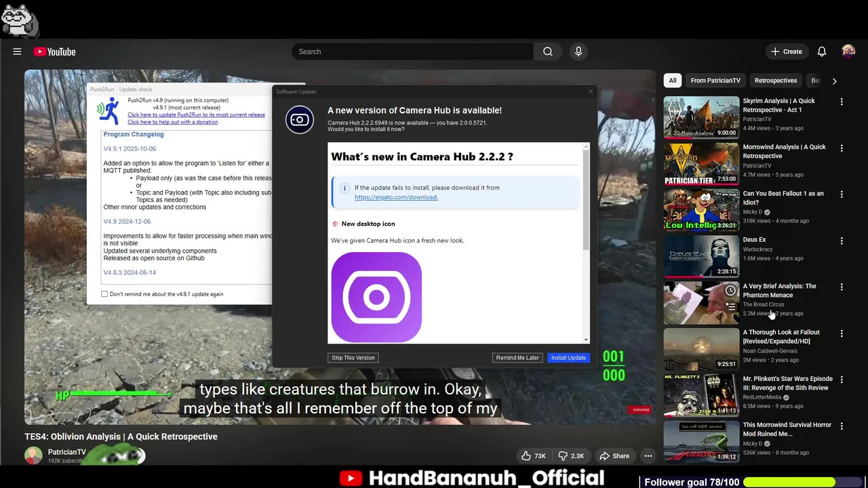Viewport: 868px width, 488px height.
Task: Select the All filter chip
Action: pos(673,81)
